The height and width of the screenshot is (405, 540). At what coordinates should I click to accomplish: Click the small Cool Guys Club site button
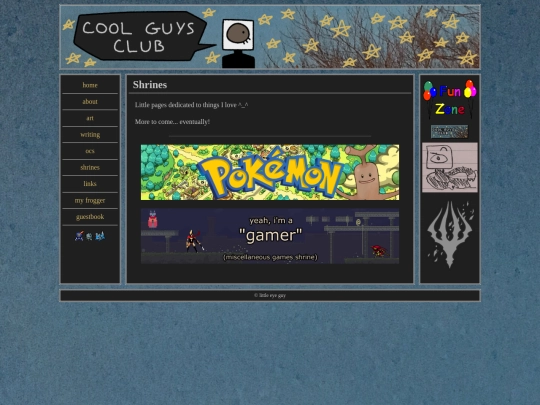(x=449, y=132)
